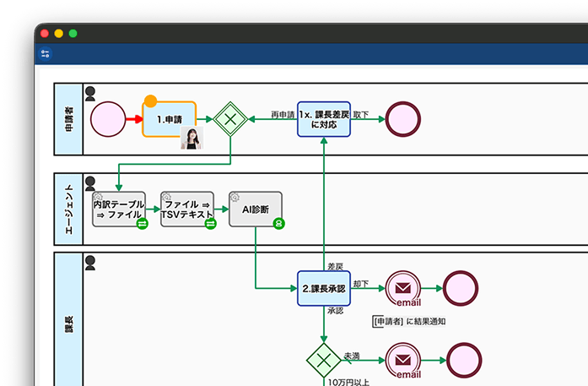
Task: Click green converter badge on TSVテキスト task
Action: pos(211,224)
